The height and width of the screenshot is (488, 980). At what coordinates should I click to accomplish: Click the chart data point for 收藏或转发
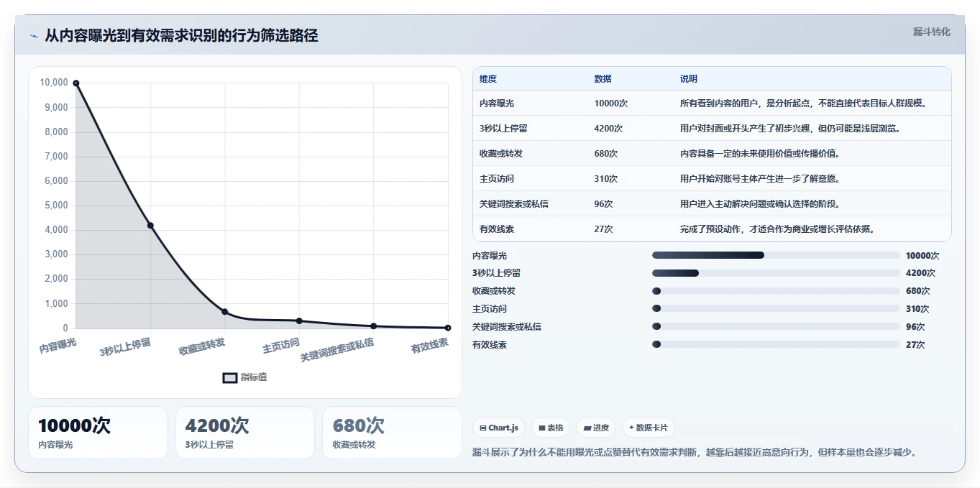point(225,312)
